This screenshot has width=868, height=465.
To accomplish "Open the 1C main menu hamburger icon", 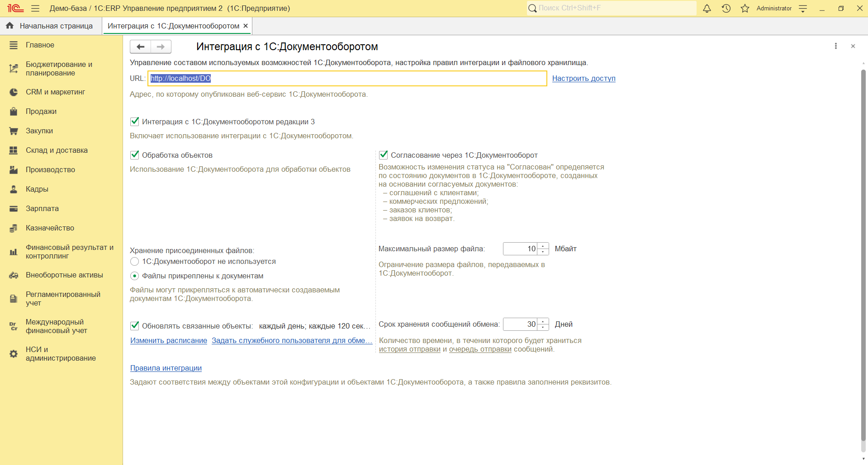I will [35, 8].
